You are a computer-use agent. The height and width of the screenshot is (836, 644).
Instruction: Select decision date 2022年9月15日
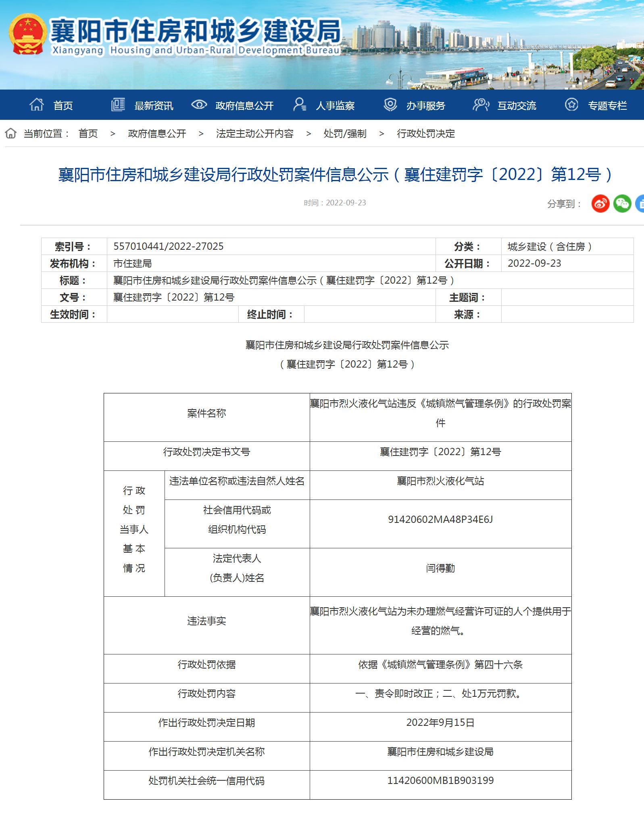pyautogui.click(x=441, y=723)
